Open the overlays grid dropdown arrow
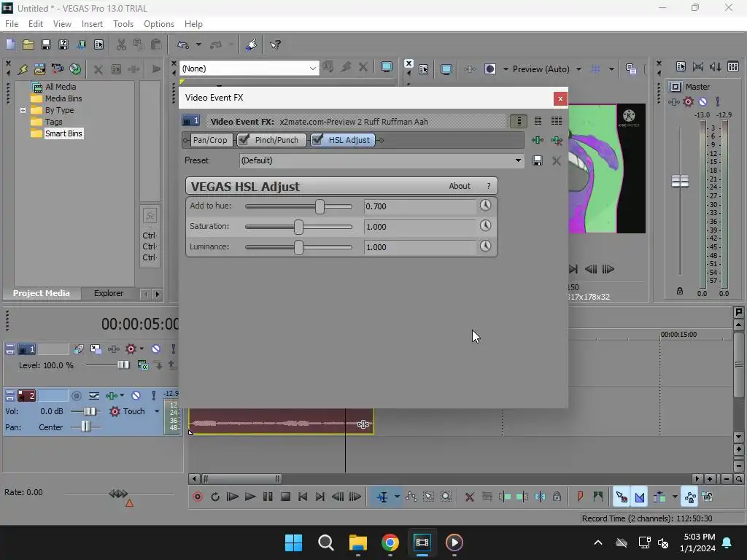 click(x=611, y=69)
